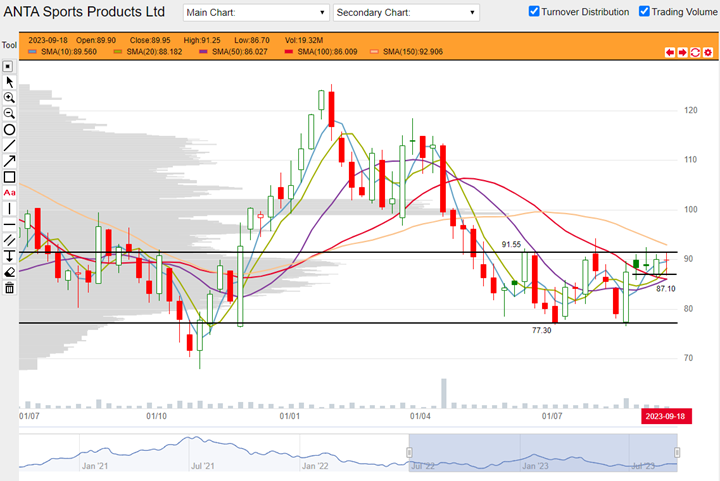Select the down-arrow measure tool
The image size is (720, 481).
pyautogui.click(x=9, y=256)
